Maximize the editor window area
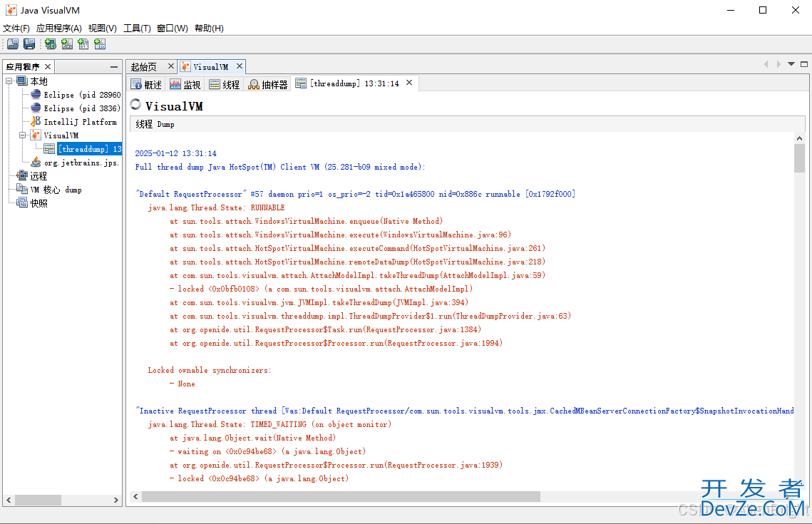Image resolution: width=812 pixels, height=524 pixels. click(804, 64)
